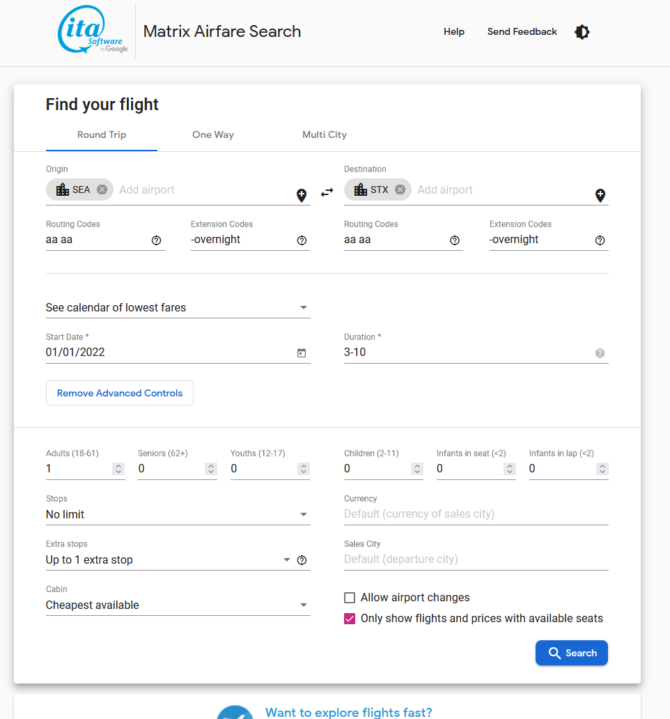Click the Find your flight heading
Screen dimensions: 670x719
coord(102,105)
